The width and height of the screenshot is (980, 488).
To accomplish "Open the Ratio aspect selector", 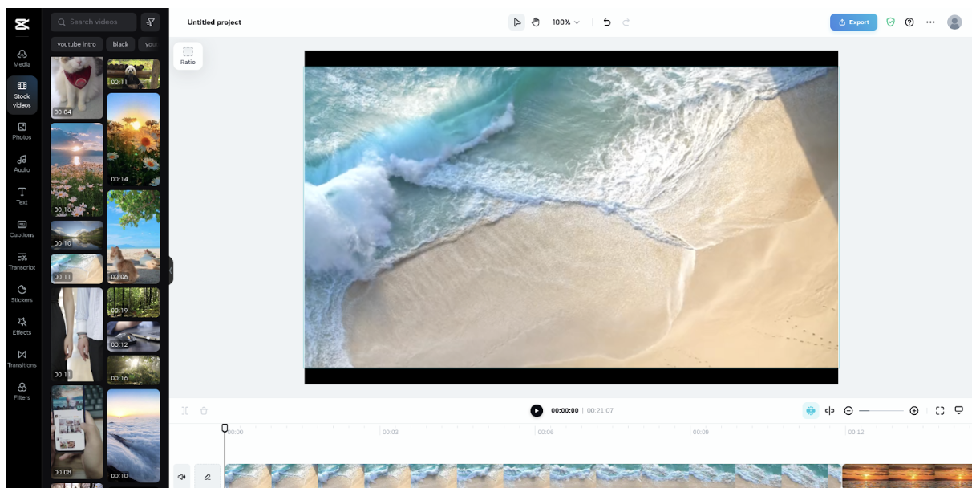I will pos(188,55).
